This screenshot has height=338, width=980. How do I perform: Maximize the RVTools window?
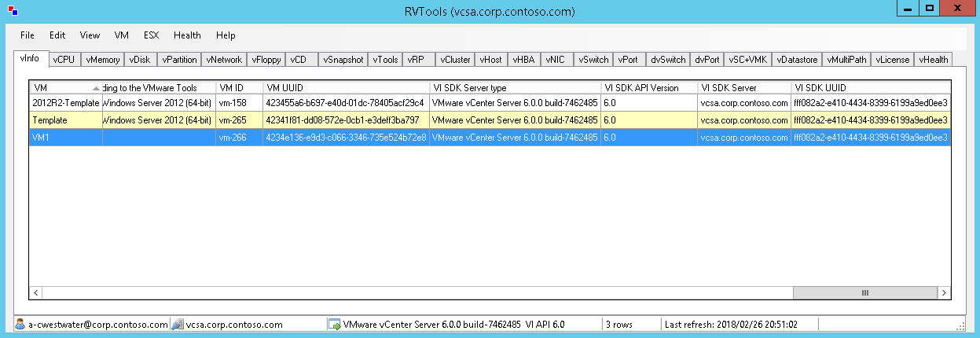click(x=929, y=8)
